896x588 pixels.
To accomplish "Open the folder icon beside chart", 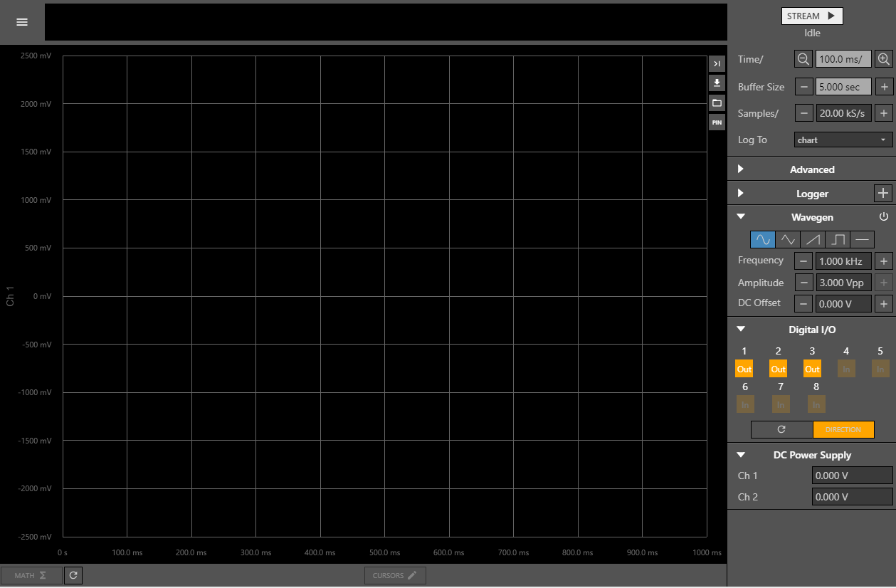I will [717, 103].
